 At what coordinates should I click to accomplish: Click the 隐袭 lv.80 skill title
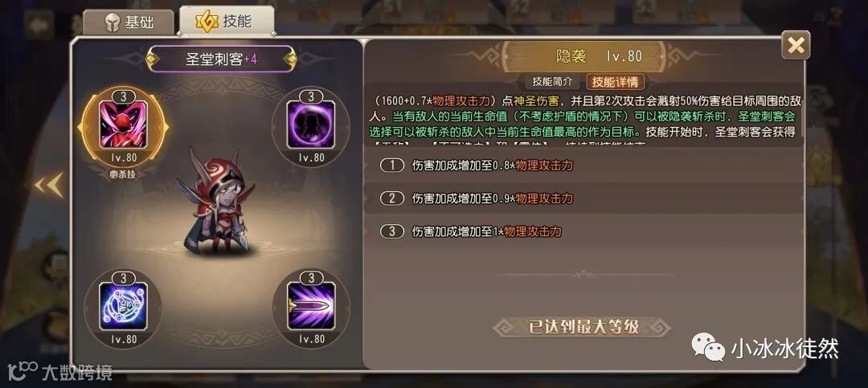point(598,55)
